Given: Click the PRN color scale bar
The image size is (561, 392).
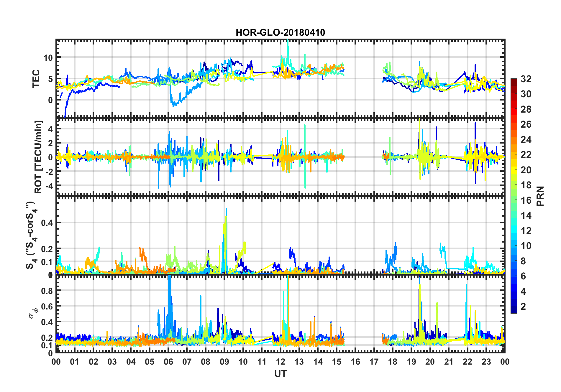Looking at the screenshot, I should pos(514,196).
